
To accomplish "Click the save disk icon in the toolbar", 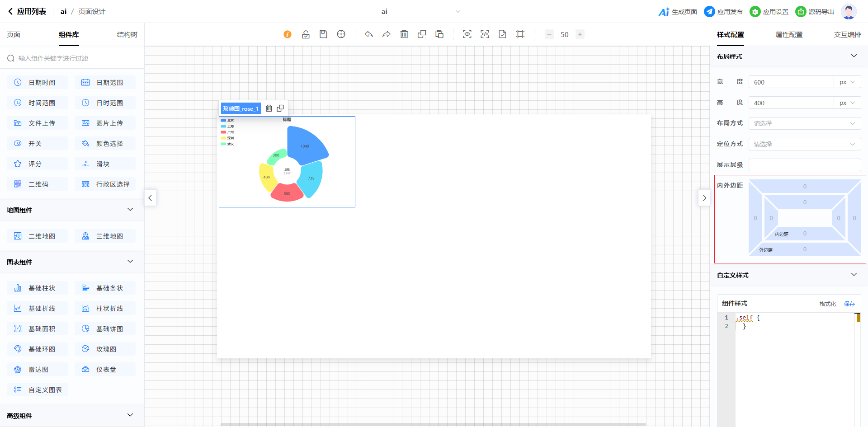I will pyautogui.click(x=323, y=34).
